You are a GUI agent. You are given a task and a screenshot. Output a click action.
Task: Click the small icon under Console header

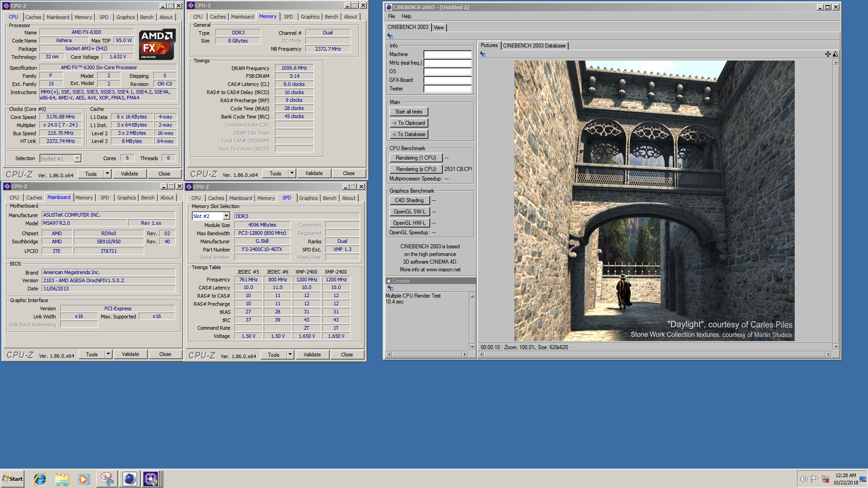[390, 288]
